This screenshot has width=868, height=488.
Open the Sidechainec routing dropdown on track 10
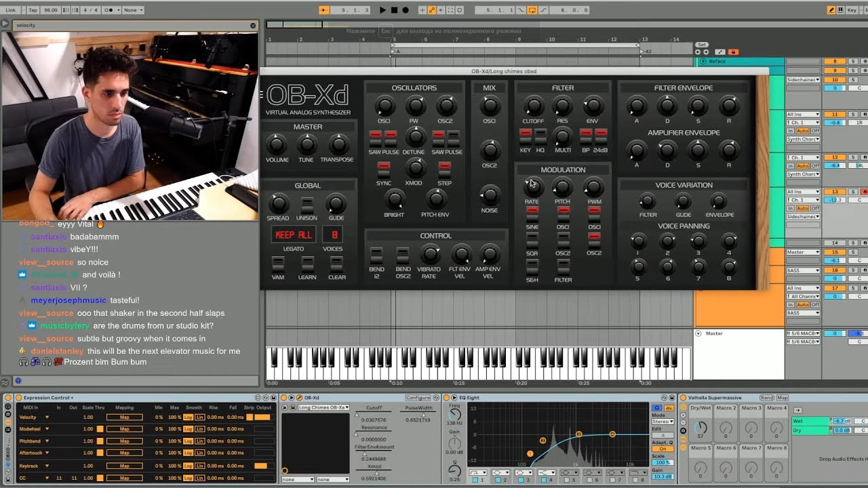803,80
